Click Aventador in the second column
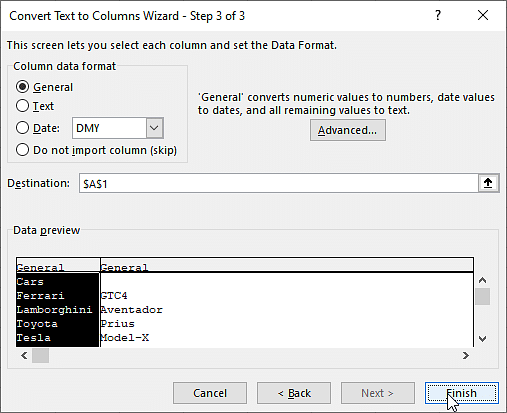Image resolution: width=507 pixels, height=413 pixels. tap(132, 310)
